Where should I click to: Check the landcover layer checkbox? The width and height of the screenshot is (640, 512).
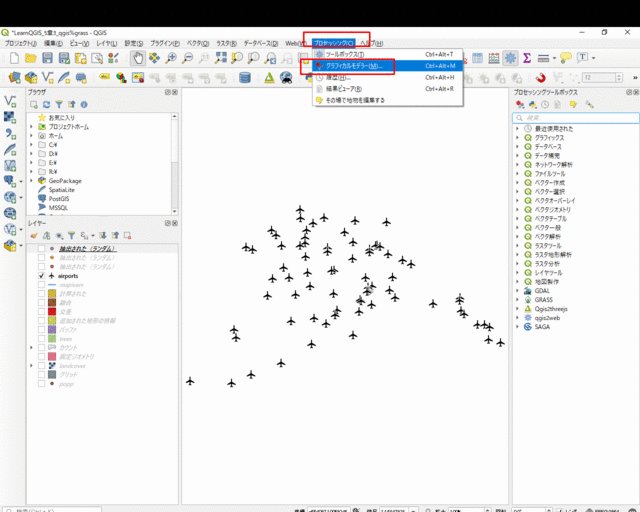41,366
